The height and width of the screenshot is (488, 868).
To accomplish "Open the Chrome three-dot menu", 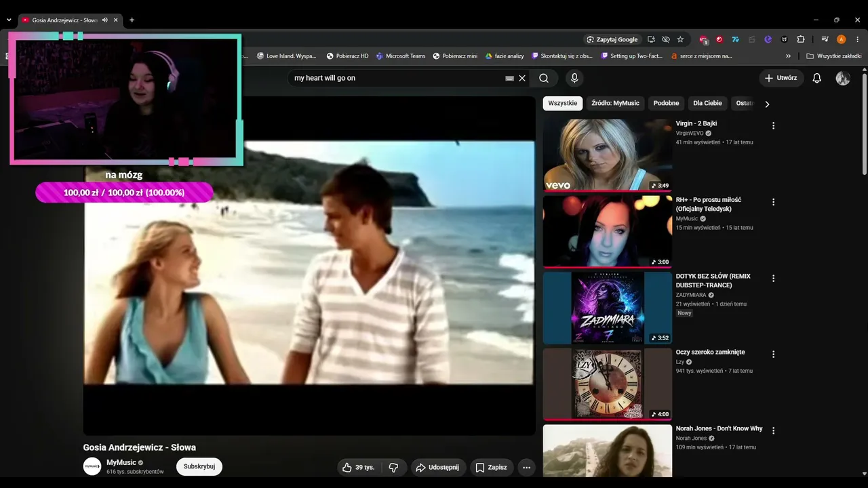I will pyautogui.click(x=858, y=39).
